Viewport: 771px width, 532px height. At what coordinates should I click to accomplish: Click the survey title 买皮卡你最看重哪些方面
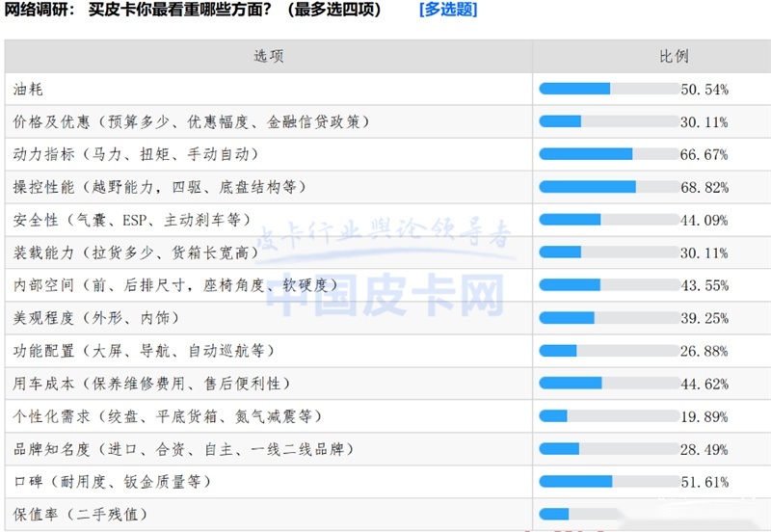[179, 10]
